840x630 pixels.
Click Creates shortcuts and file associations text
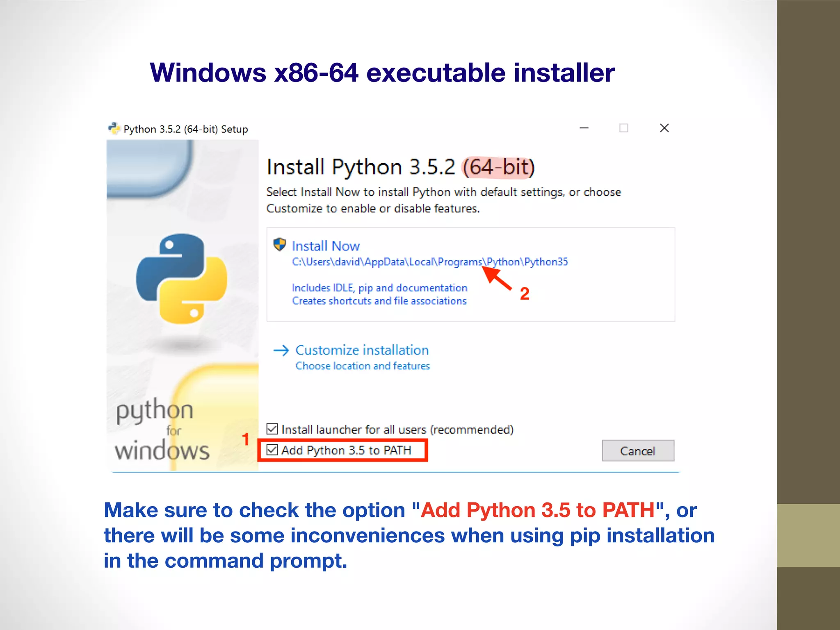pos(379,301)
